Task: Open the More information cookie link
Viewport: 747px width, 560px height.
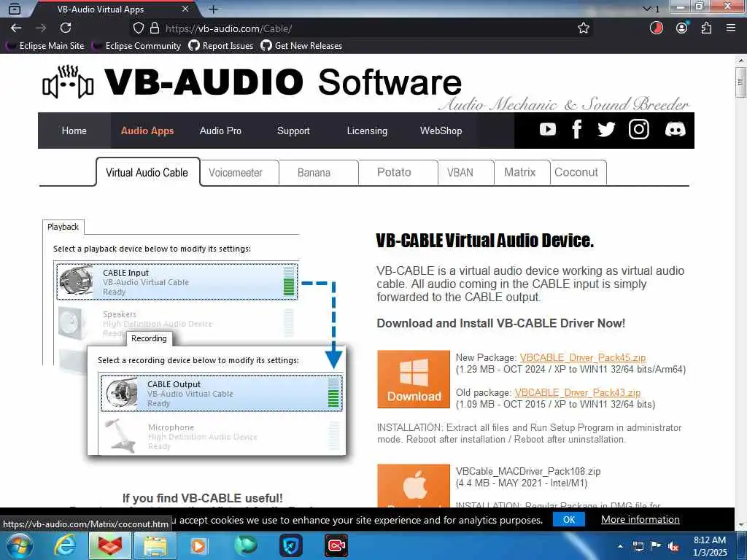Action: [640, 519]
